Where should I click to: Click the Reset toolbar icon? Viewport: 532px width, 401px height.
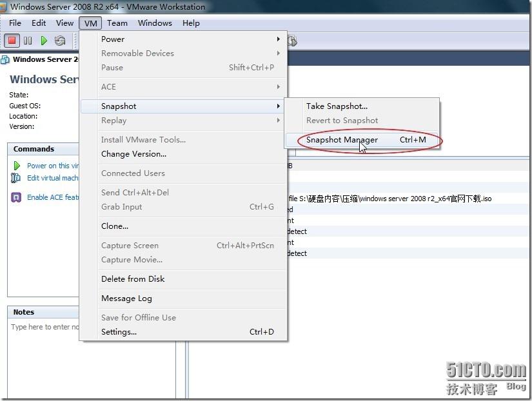pos(60,41)
